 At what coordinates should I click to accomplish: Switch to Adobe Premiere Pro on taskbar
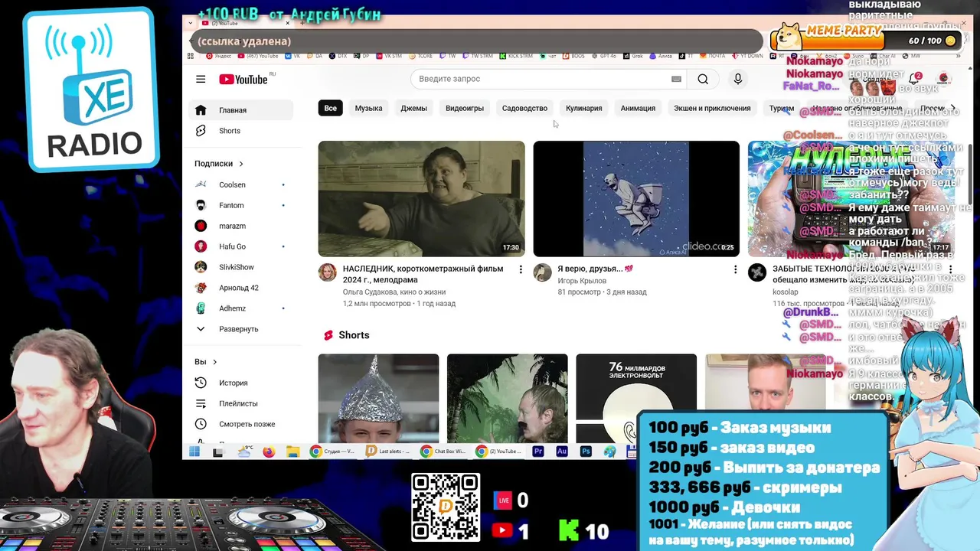538,452
